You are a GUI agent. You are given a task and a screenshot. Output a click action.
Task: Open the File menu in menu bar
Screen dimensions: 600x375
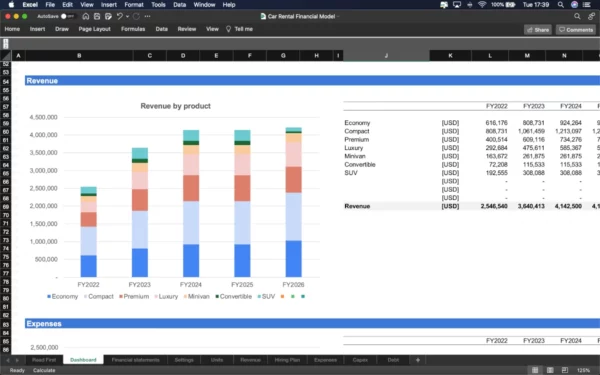tap(50, 5)
